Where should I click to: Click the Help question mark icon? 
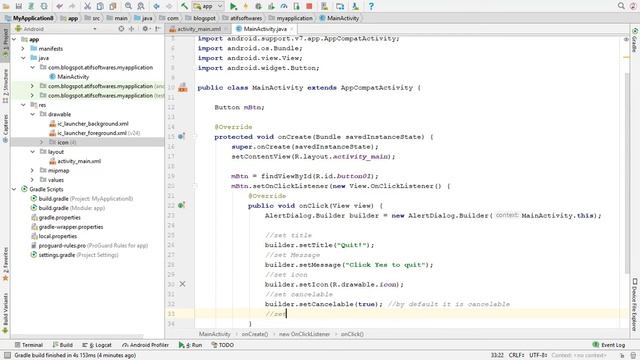click(x=371, y=6)
